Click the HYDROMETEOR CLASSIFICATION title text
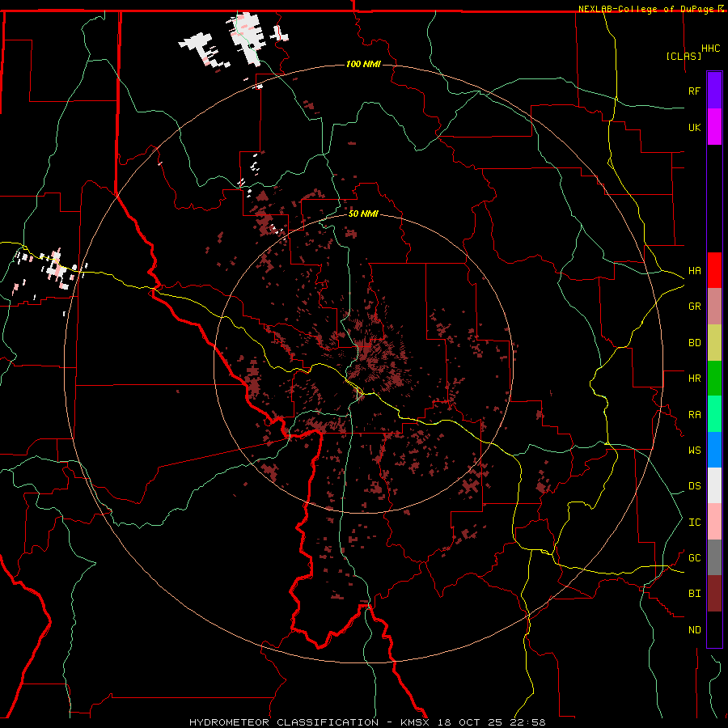Image resolution: width=728 pixels, height=728 pixels. (284, 722)
